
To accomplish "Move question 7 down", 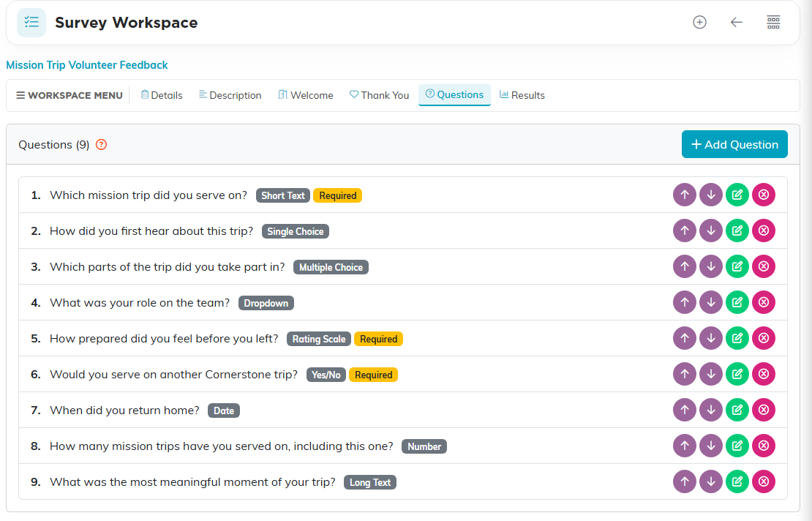I will (x=711, y=410).
